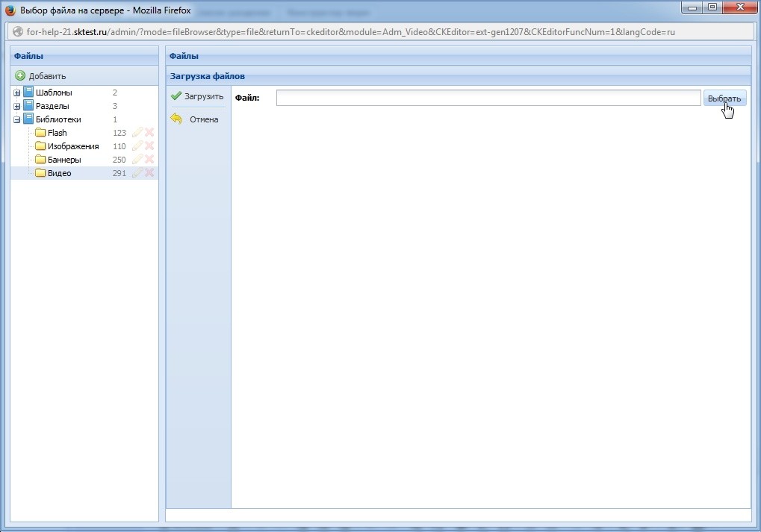Select the Изображения folder in tree

[72, 146]
